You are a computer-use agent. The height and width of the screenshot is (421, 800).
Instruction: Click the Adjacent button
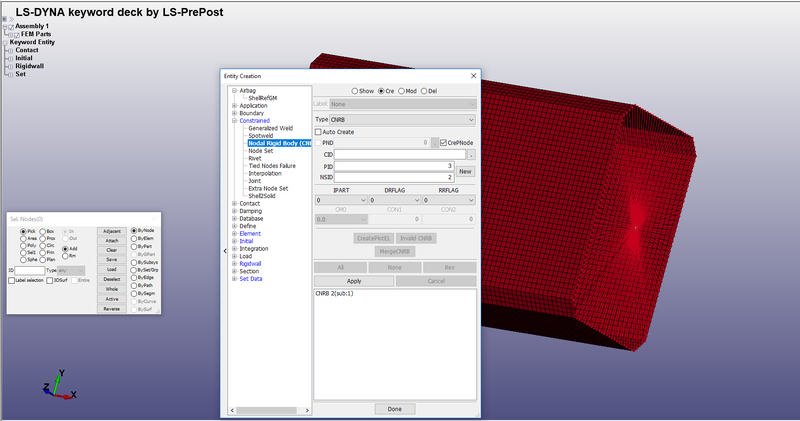tap(112, 231)
